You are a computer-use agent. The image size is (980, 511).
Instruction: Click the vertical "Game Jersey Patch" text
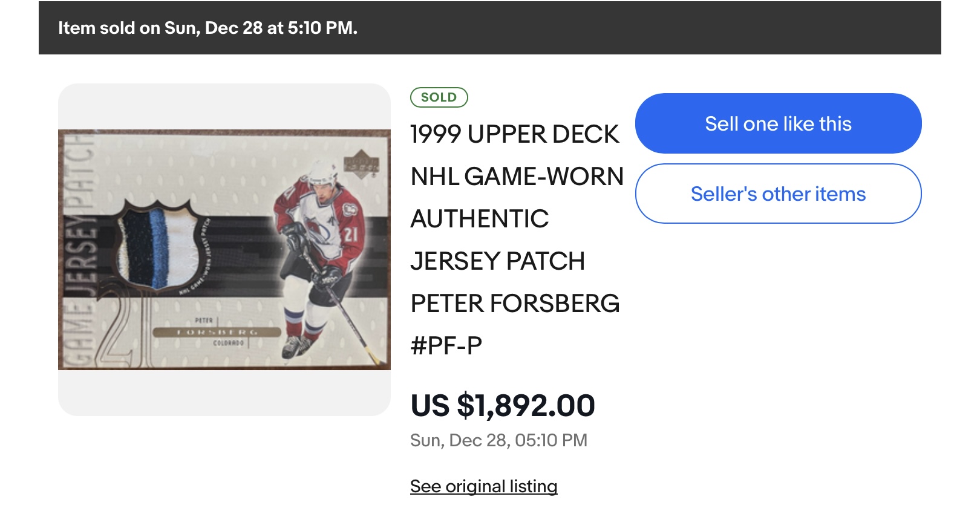(x=80, y=249)
